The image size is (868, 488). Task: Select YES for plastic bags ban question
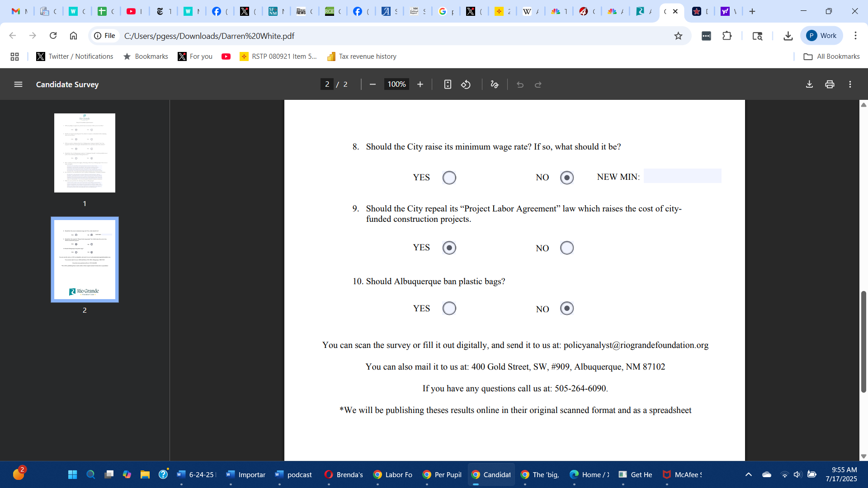[x=449, y=308]
